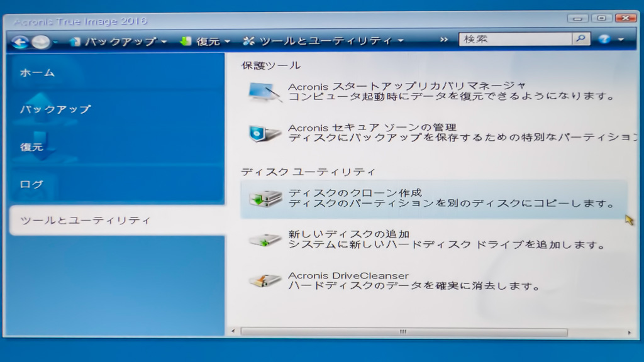
Task: Click description ハードディスクのデータを確実に消去します。
Action: pos(414,286)
